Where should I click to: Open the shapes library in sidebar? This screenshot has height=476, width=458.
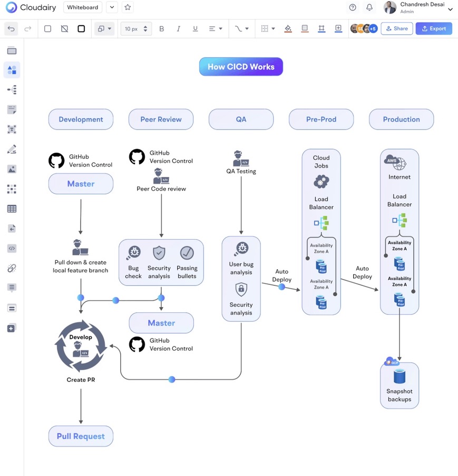12,70
